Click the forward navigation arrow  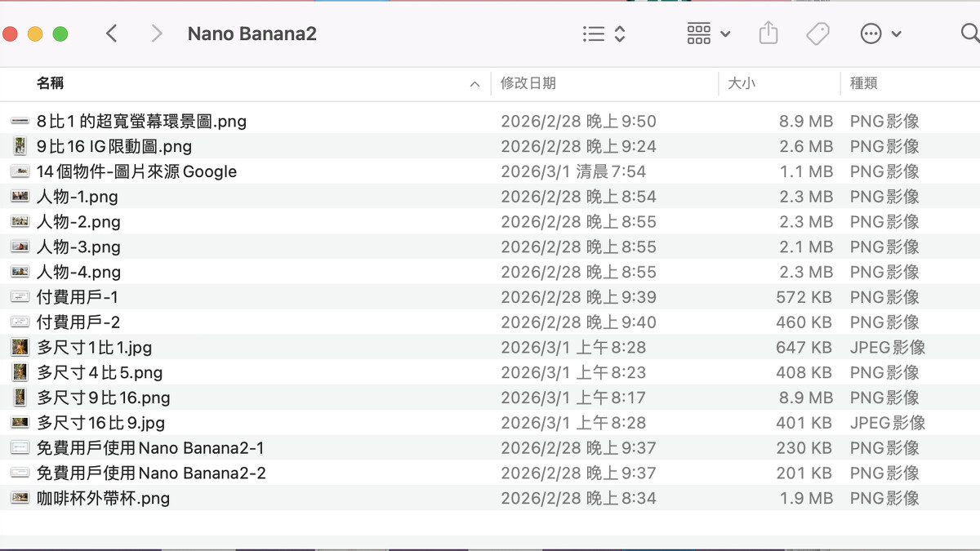pyautogui.click(x=157, y=33)
